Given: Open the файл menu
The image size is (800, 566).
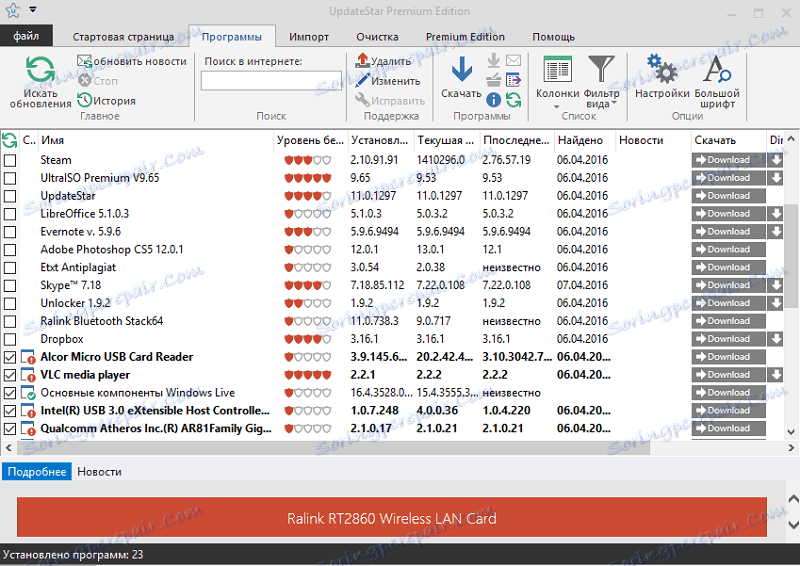Looking at the screenshot, I should click(x=26, y=36).
